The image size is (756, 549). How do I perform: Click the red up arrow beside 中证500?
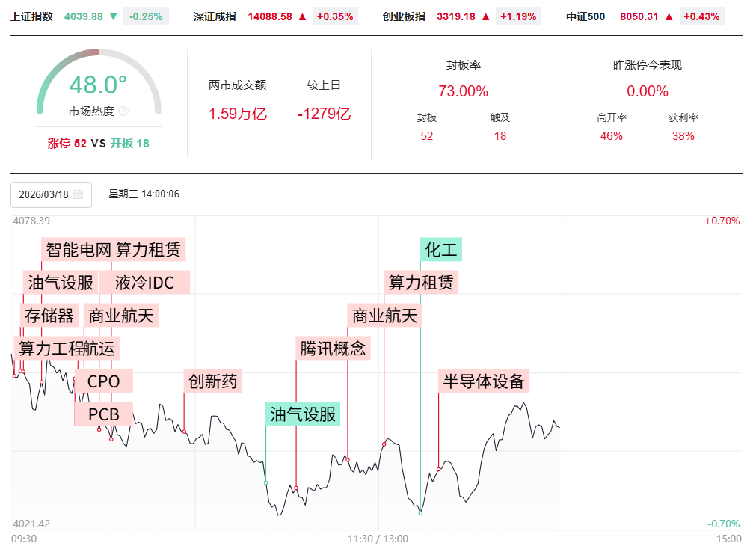pyautogui.click(x=669, y=16)
